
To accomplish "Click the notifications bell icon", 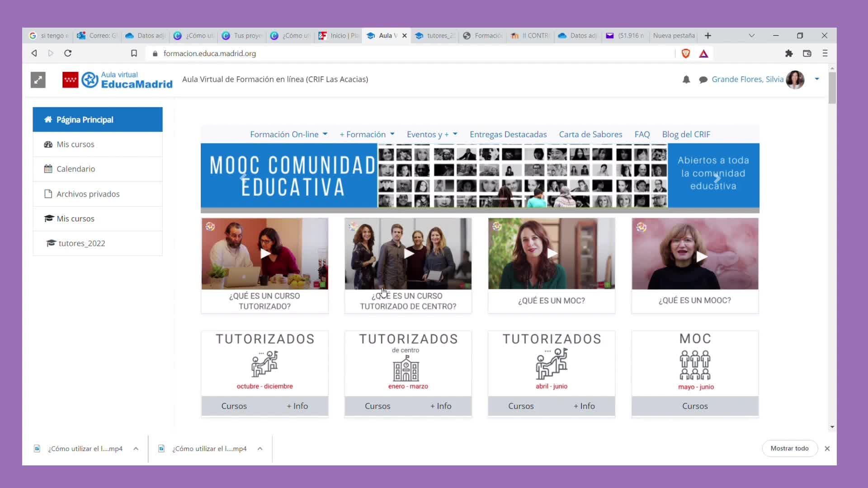I will 686,80.
